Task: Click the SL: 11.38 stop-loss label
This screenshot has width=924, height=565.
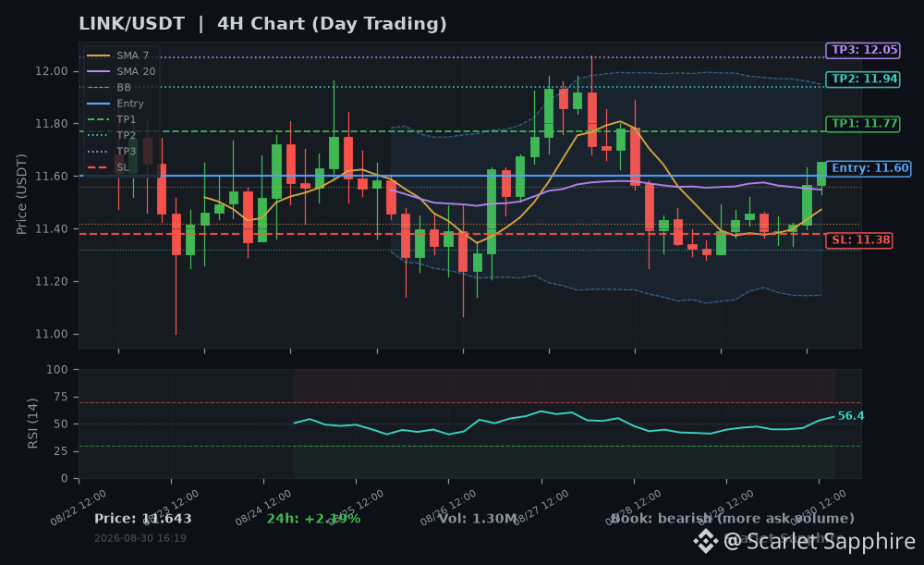Action: [859, 240]
